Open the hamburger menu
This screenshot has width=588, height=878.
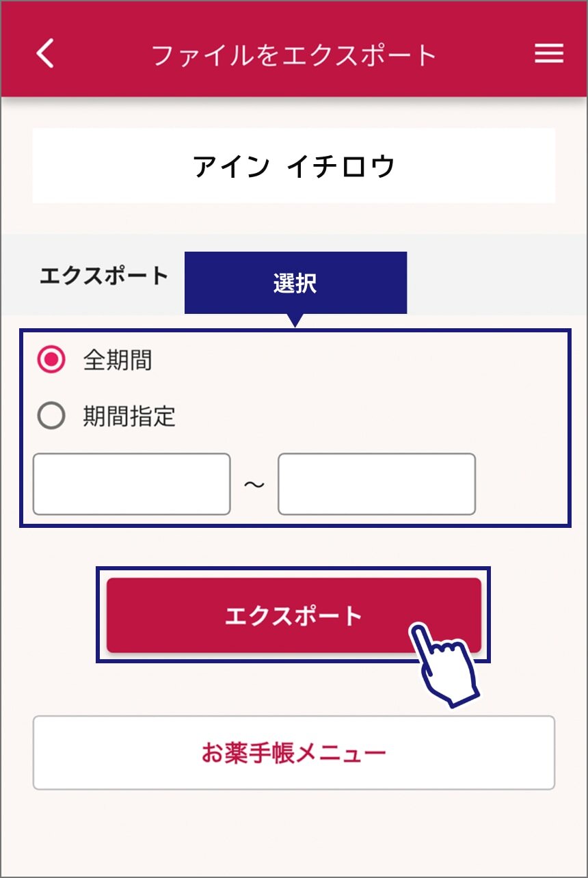pyautogui.click(x=548, y=53)
